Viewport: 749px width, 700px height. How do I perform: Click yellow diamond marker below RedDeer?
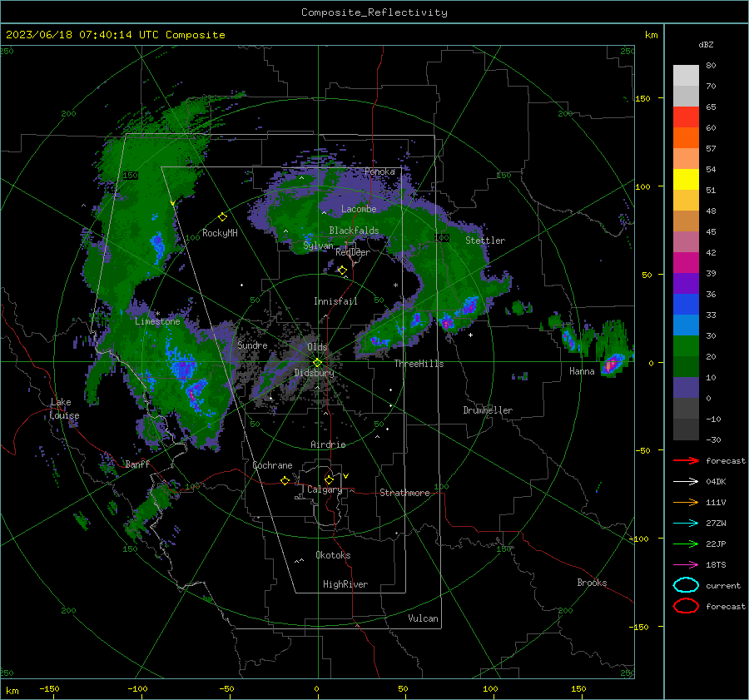[342, 271]
